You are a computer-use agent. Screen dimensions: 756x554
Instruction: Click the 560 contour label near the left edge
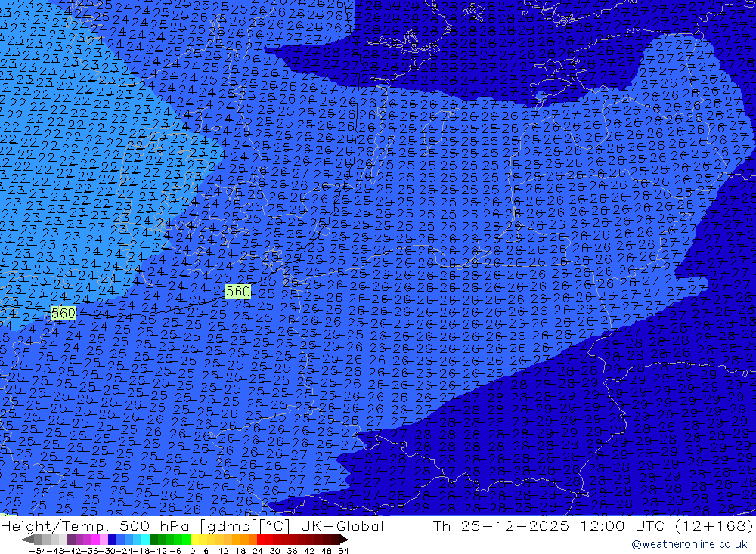point(64,313)
